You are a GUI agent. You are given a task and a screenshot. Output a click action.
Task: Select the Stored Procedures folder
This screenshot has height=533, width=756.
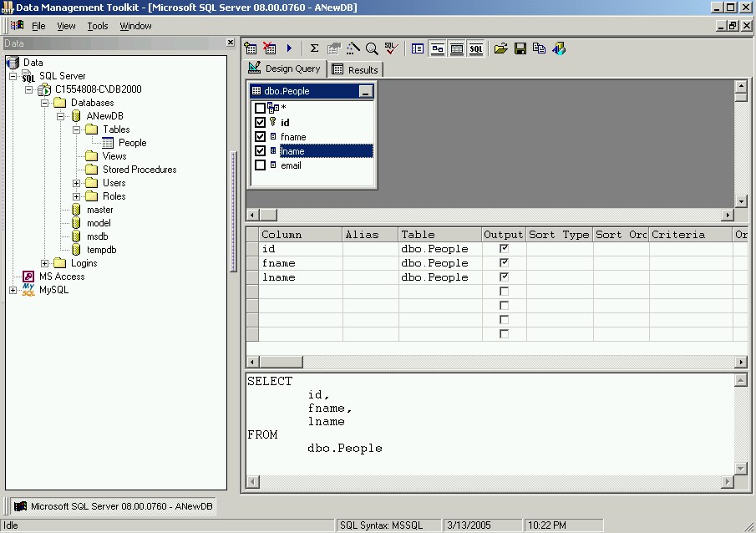pos(140,170)
